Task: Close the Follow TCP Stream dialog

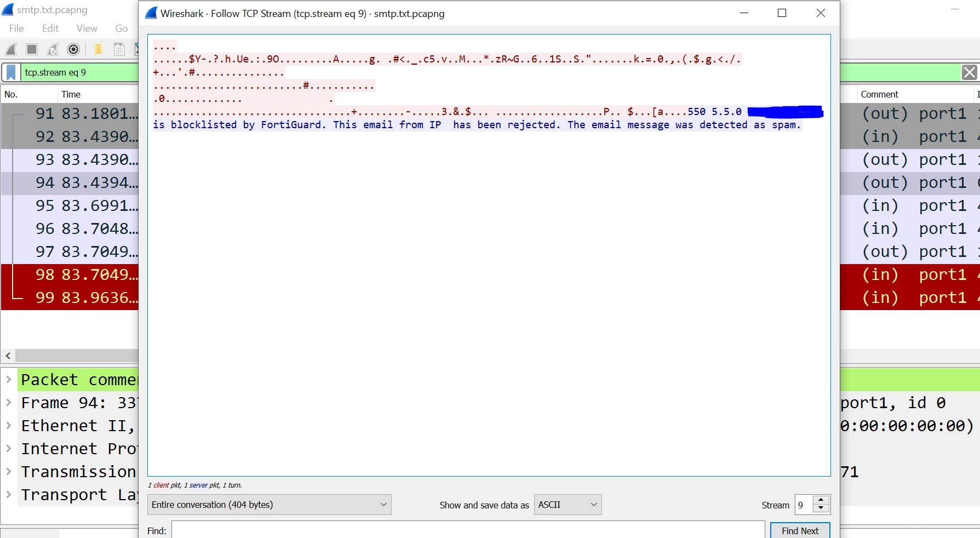Action: coord(821,13)
